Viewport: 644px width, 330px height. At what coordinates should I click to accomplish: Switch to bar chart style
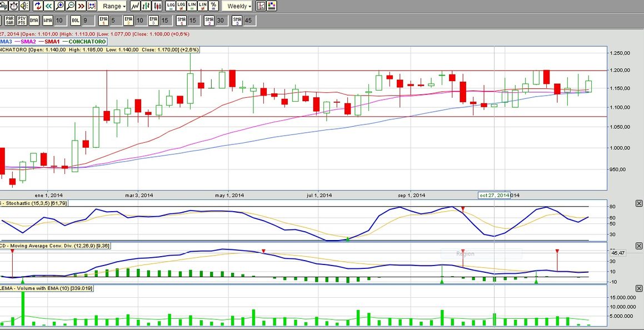tap(146, 6)
